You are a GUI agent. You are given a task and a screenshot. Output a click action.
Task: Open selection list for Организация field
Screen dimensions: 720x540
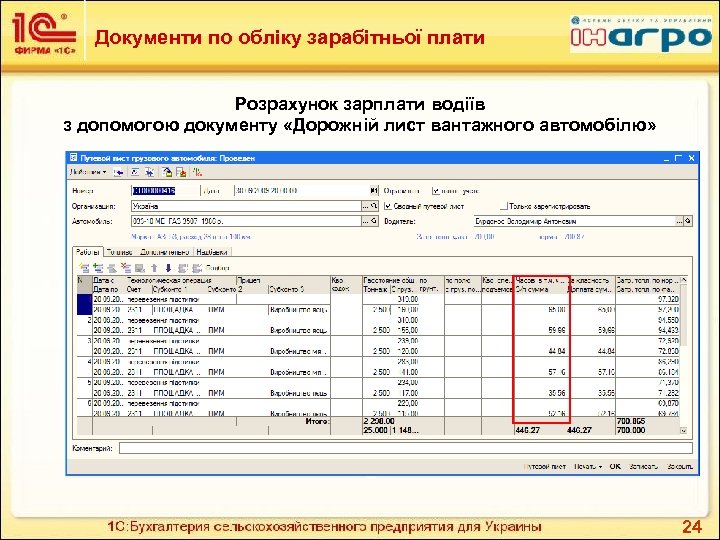366,206
